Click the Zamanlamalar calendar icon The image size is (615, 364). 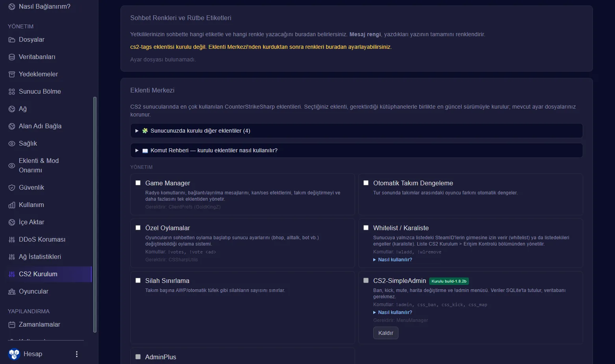pyautogui.click(x=12, y=325)
